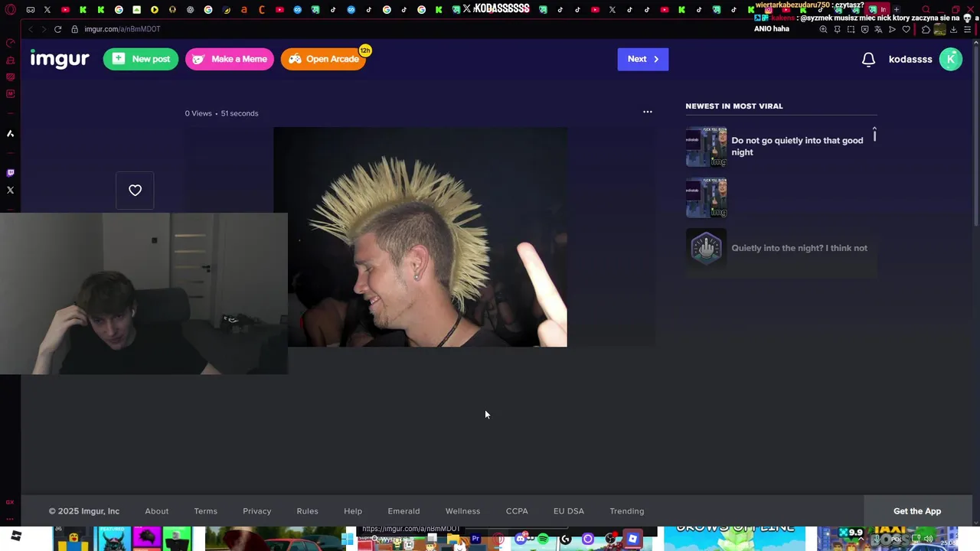980x551 pixels.
Task: Go to the Next post
Action: (643, 59)
